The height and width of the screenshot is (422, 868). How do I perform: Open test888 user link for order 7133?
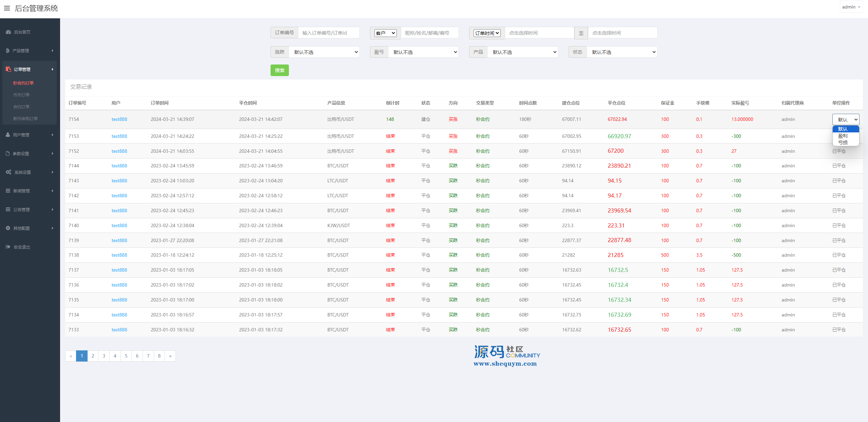tap(119, 330)
